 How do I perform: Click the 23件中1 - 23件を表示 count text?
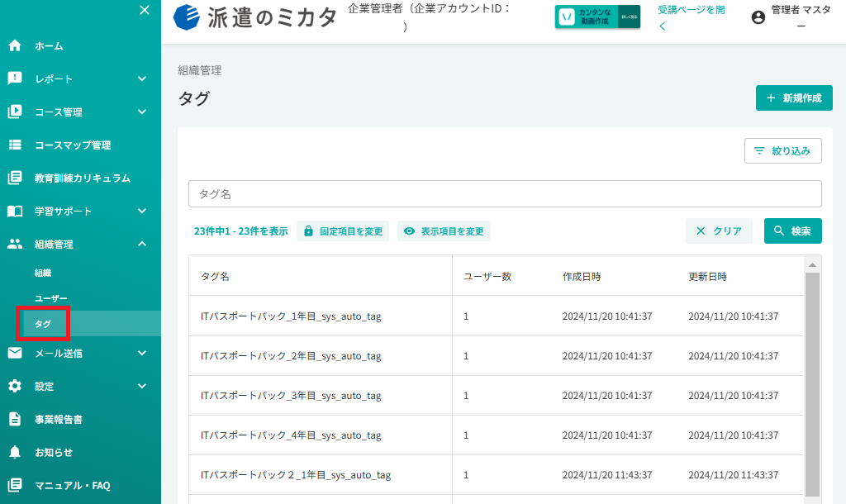[240, 231]
